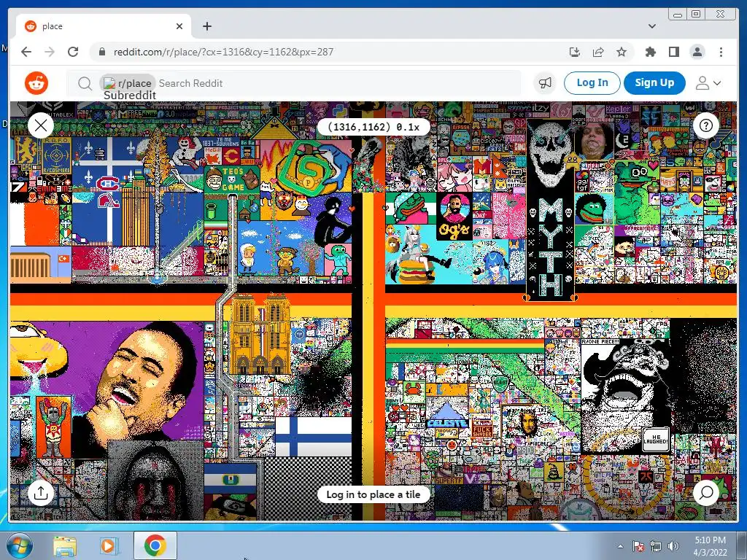Expand the user account dropdown menu
The image size is (747, 560).
pyautogui.click(x=708, y=83)
